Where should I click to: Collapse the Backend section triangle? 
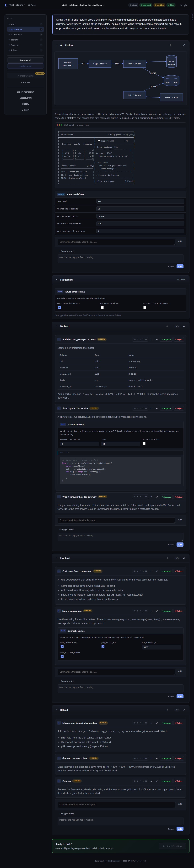tap(56, 326)
